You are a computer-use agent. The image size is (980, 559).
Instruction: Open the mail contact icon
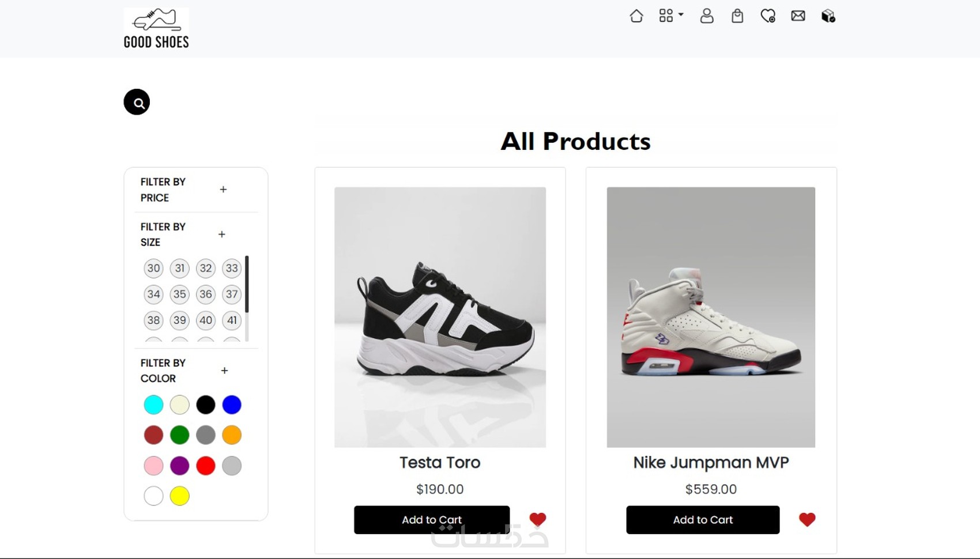coord(798,16)
